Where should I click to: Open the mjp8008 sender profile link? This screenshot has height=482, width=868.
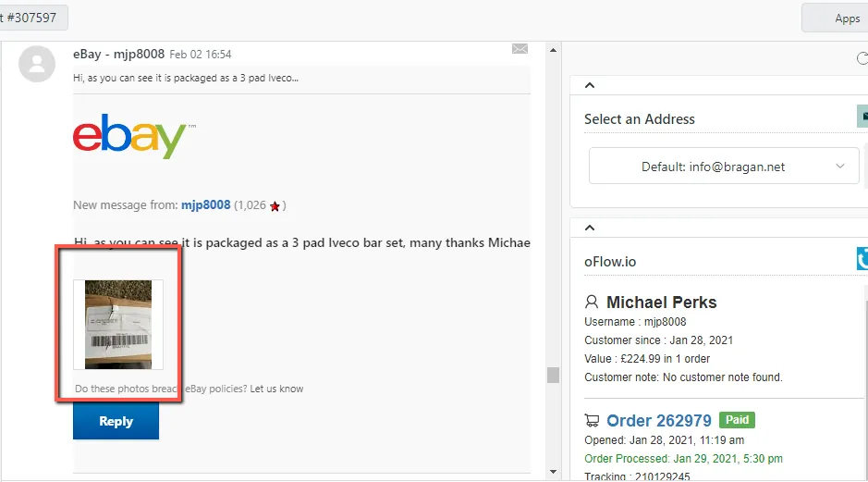pyautogui.click(x=205, y=205)
